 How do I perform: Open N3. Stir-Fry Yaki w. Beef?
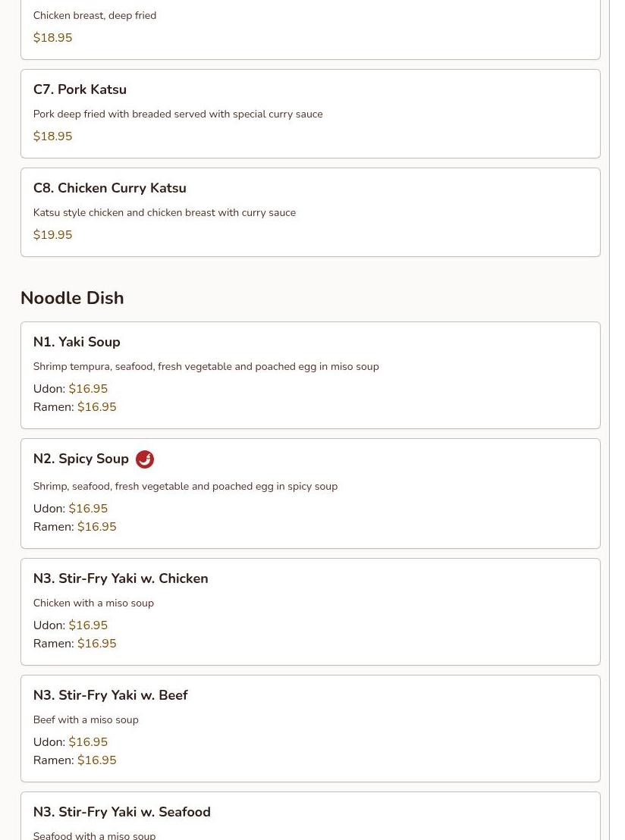pos(110,695)
